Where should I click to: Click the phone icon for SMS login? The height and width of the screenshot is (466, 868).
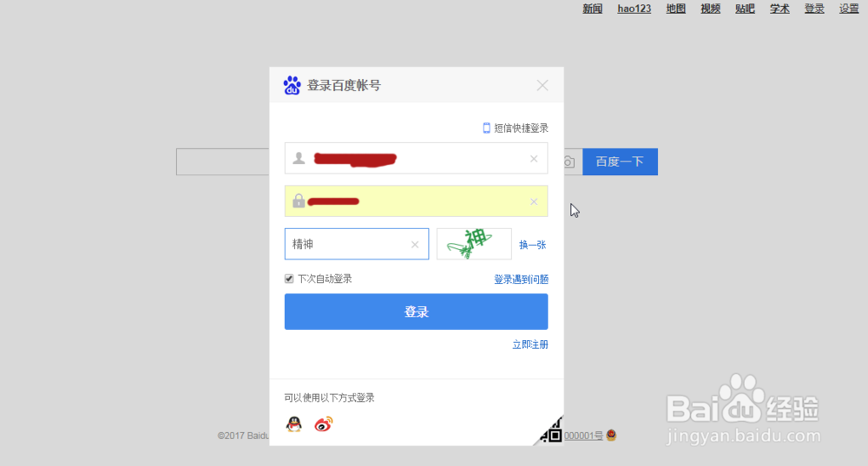487,128
